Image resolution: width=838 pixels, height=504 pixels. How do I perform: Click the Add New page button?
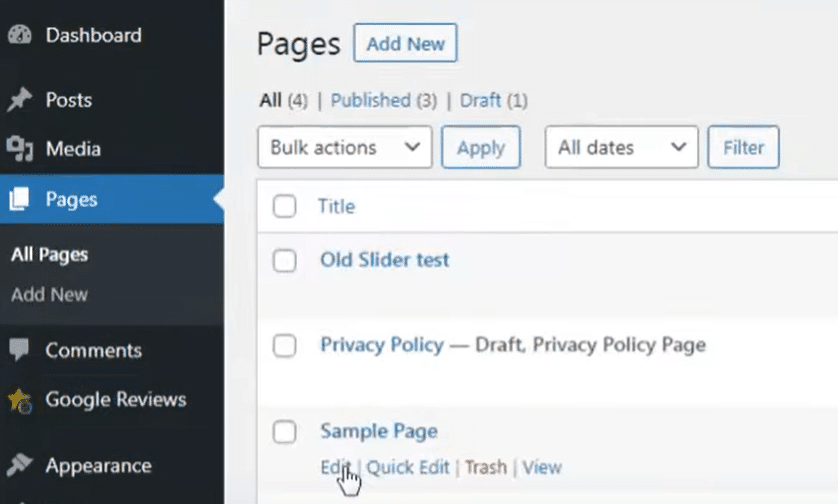click(x=405, y=43)
